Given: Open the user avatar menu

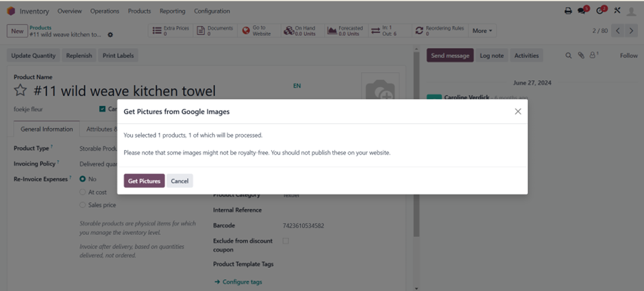Looking at the screenshot, I should point(631,11).
